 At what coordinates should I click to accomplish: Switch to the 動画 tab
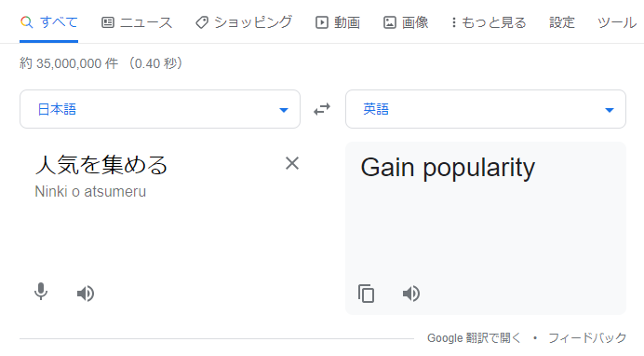[338, 22]
